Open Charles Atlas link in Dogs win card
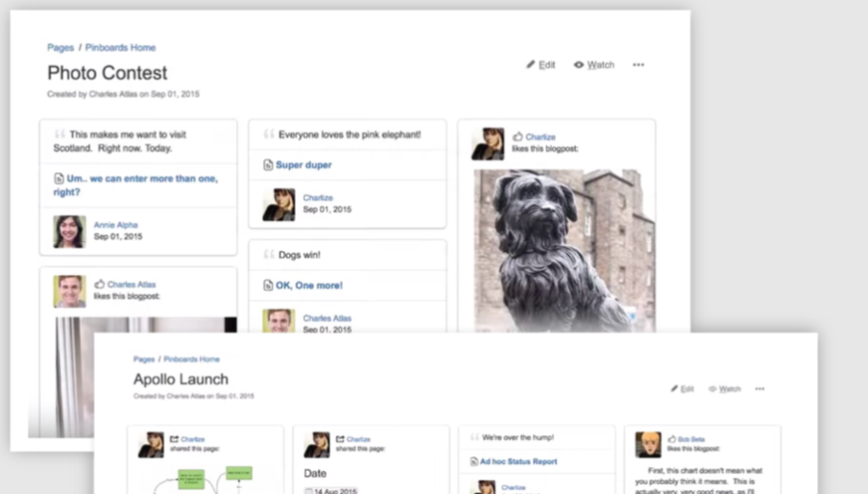 (327, 318)
